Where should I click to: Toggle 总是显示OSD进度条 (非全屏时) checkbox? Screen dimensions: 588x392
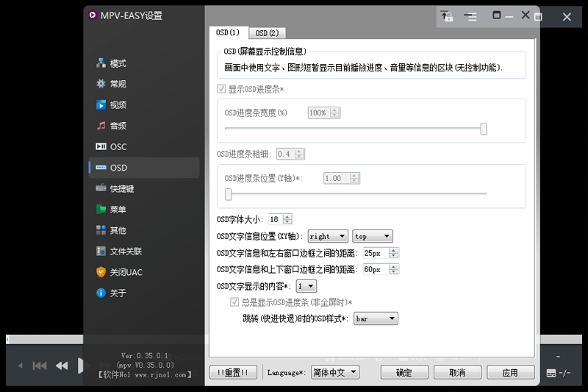(x=234, y=302)
